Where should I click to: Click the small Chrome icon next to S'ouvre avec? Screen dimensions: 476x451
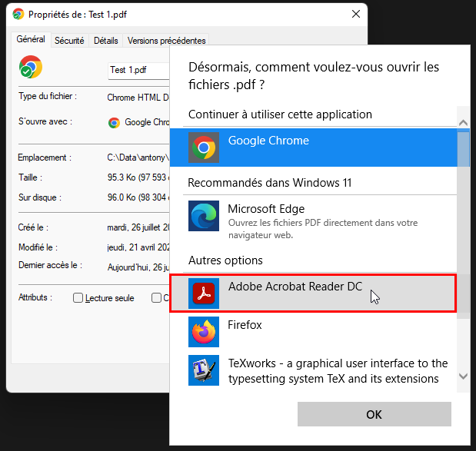(114, 122)
